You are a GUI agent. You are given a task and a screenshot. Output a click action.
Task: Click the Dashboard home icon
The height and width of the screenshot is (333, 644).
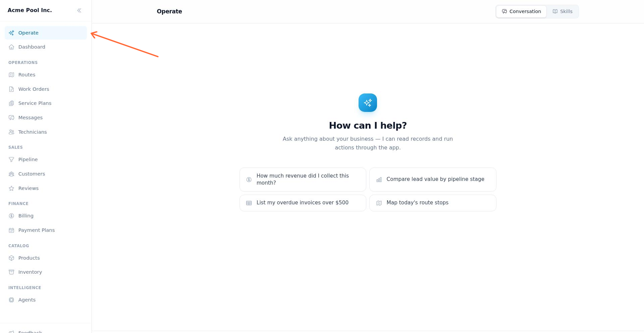tap(11, 47)
